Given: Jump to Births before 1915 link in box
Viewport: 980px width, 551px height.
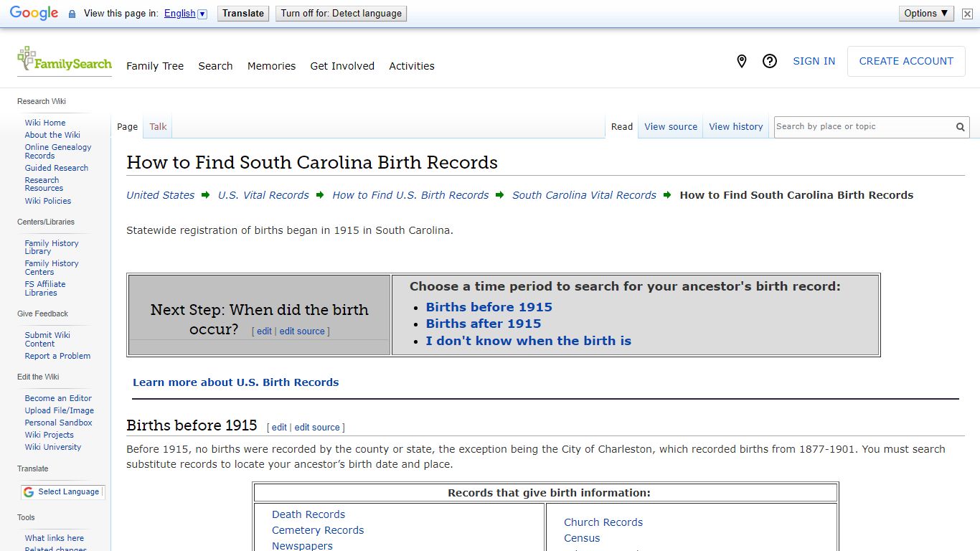Looking at the screenshot, I should click(x=489, y=307).
